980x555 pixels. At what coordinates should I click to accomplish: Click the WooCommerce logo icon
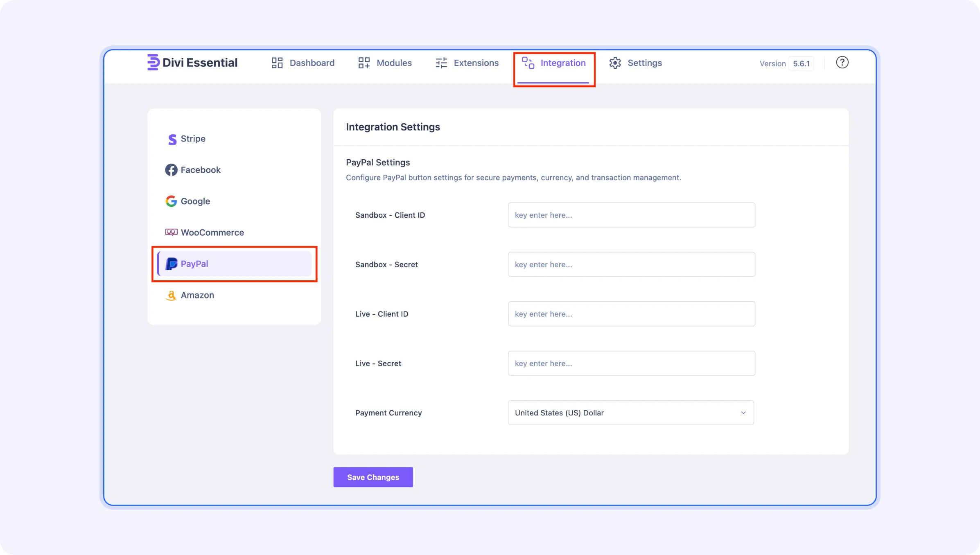pyautogui.click(x=171, y=232)
